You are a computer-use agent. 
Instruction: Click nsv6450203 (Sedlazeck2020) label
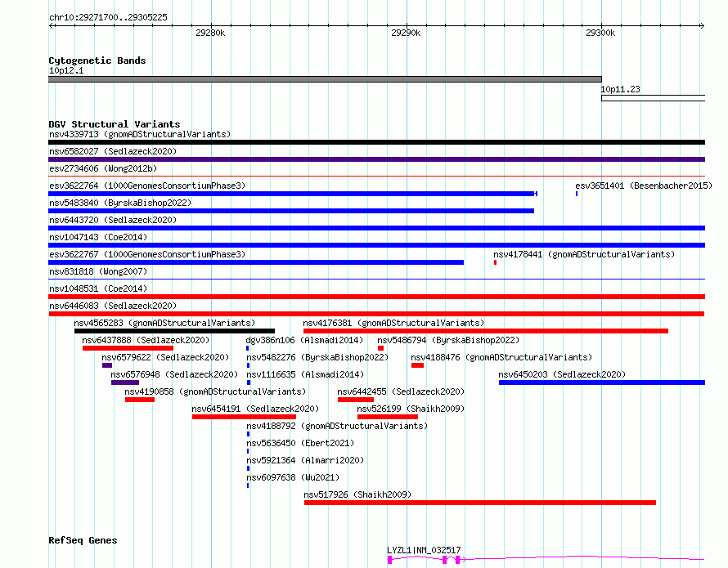[x=562, y=374]
